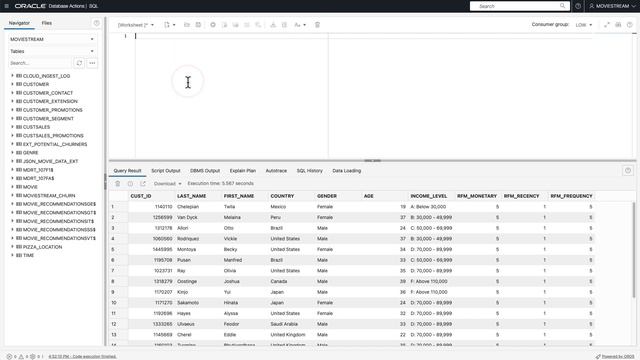Open the hamburger navigation menu
The height and width of the screenshot is (360, 640).
pos(7,6)
